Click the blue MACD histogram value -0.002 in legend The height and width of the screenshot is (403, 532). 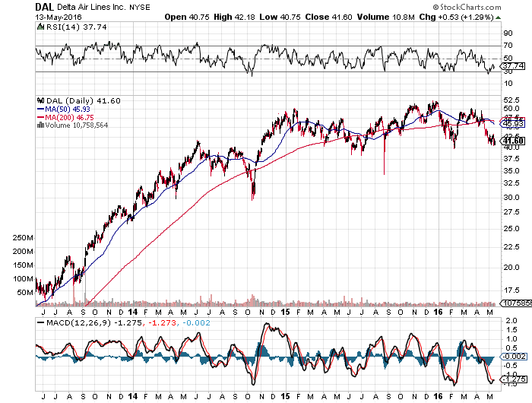point(196,322)
